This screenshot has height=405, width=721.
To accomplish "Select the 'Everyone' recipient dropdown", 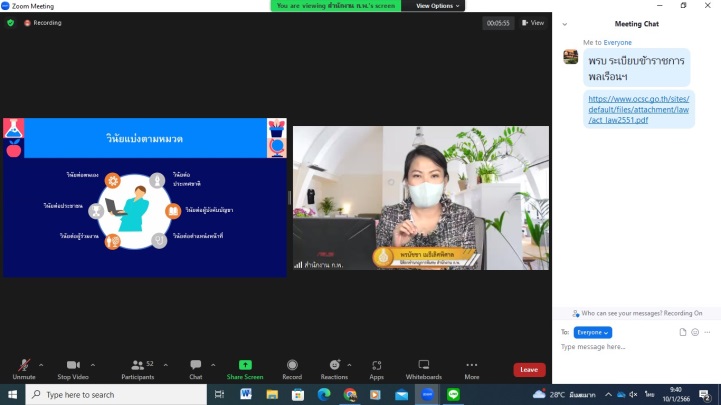I will point(593,332).
